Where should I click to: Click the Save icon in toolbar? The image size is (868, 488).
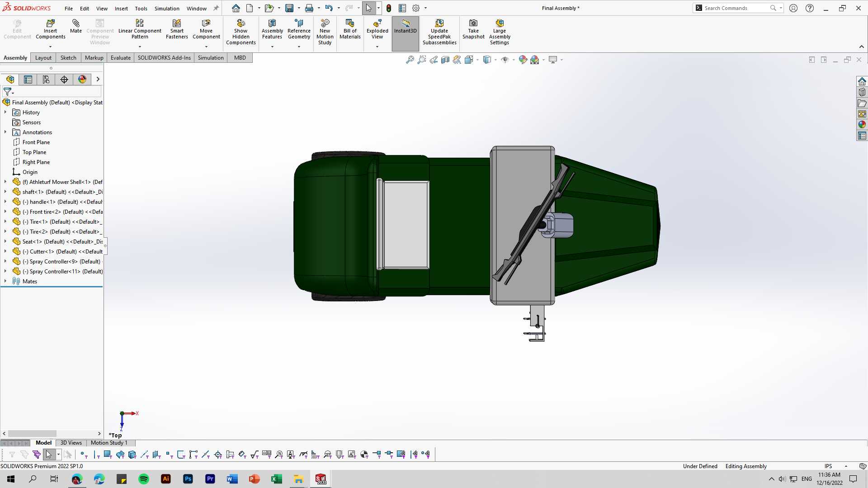(x=289, y=8)
